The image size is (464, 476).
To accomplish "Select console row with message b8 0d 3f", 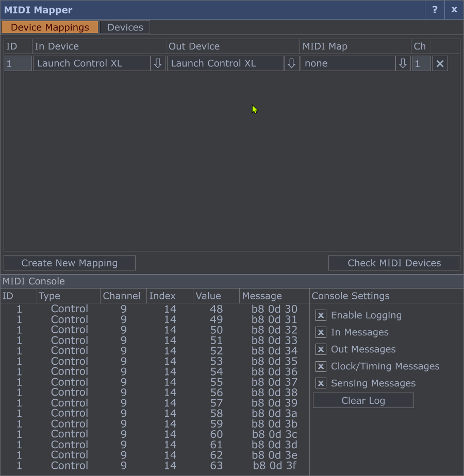I will pos(155,466).
